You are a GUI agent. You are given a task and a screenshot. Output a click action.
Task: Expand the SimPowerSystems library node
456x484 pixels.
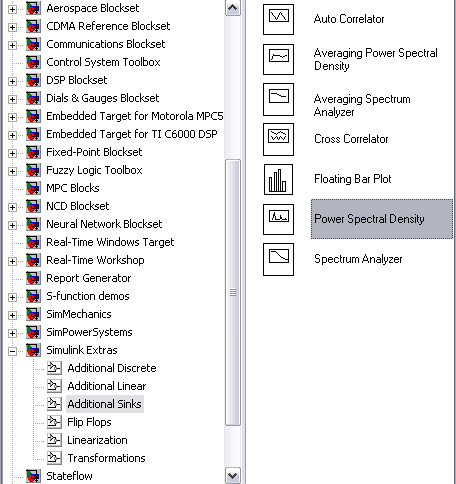(x=12, y=333)
